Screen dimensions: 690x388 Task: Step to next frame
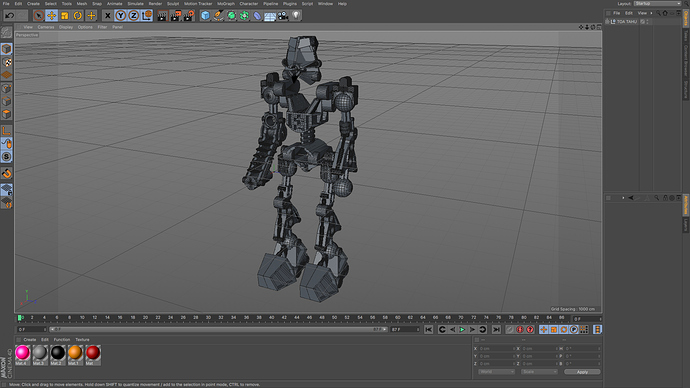[472, 329]
